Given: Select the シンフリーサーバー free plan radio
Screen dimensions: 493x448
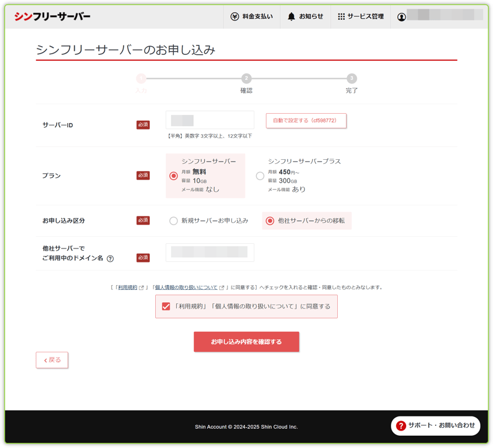Looking at the screenshot, I should click(x=173, y=176).
